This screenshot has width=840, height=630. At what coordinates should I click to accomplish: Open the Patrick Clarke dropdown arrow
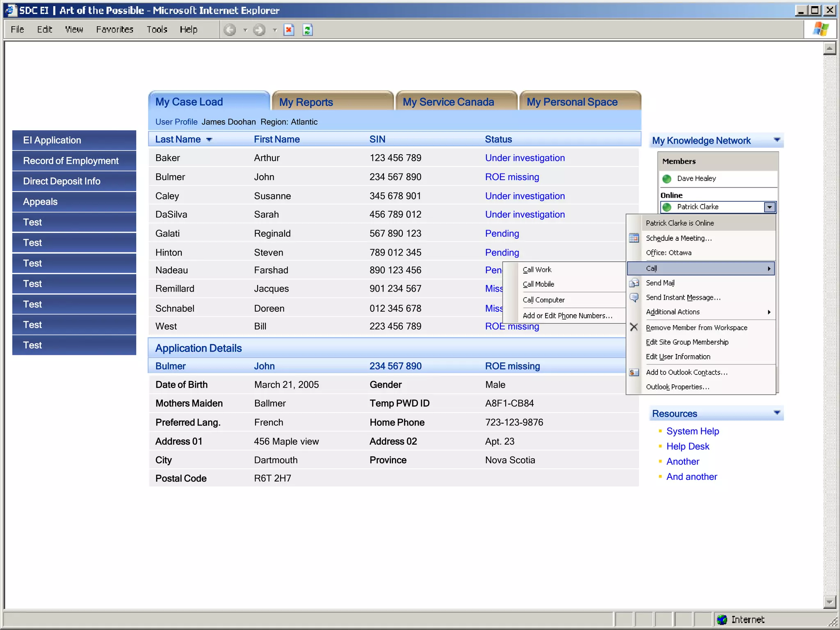769,207
